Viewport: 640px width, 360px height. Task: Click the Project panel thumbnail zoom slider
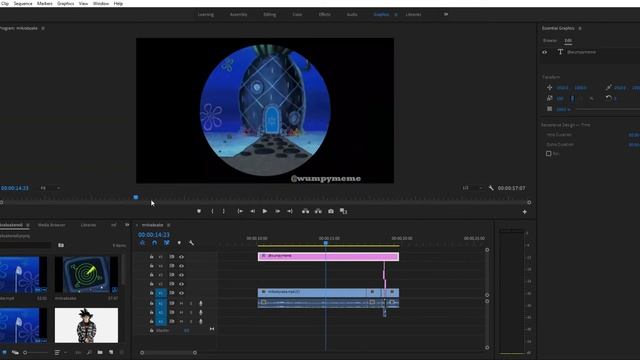coord(35,353)
